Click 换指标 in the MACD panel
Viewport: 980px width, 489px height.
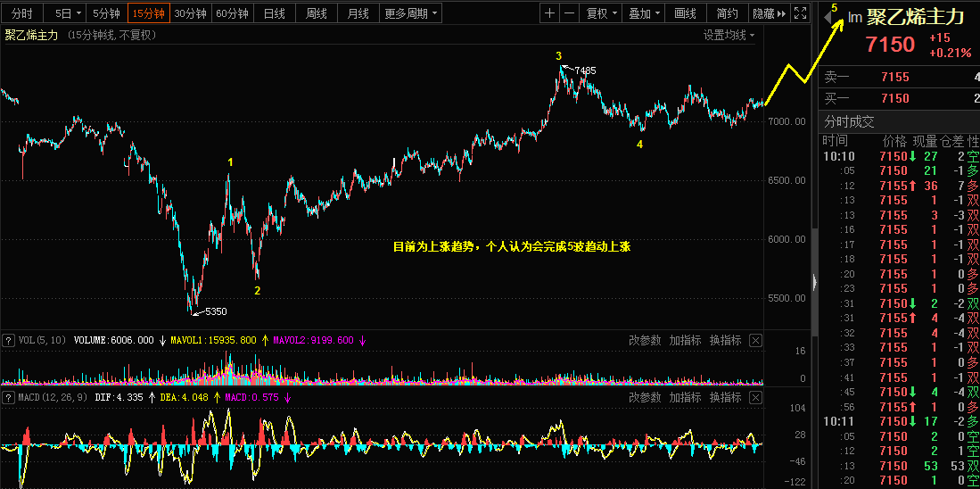coord(725,397)
